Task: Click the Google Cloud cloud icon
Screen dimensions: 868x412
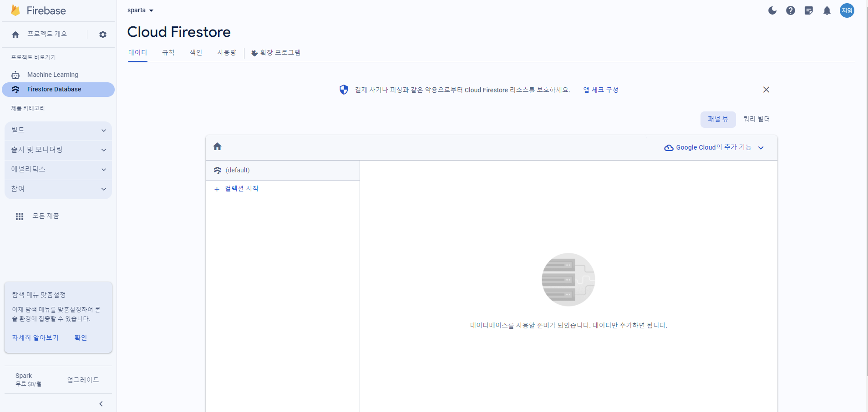Action: [x=669, y=148]
